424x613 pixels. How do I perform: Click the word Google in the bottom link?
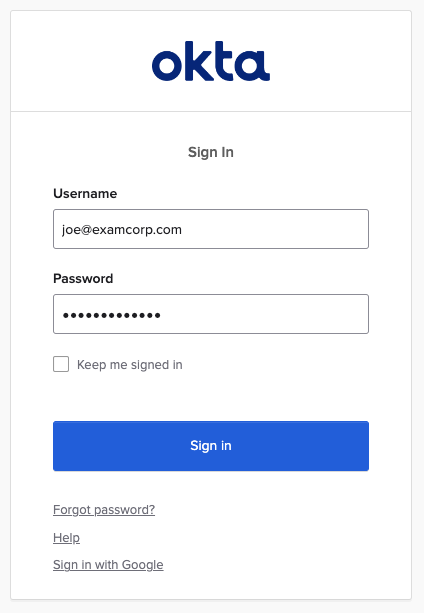143,565
